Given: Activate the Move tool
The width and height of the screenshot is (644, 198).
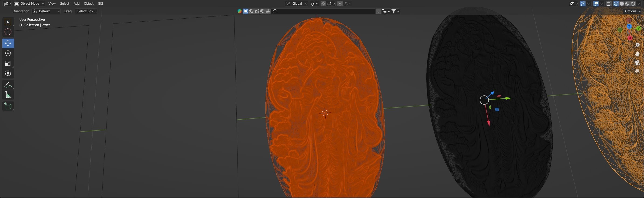Looking at the screenshot, I should (x=8, y=43).
